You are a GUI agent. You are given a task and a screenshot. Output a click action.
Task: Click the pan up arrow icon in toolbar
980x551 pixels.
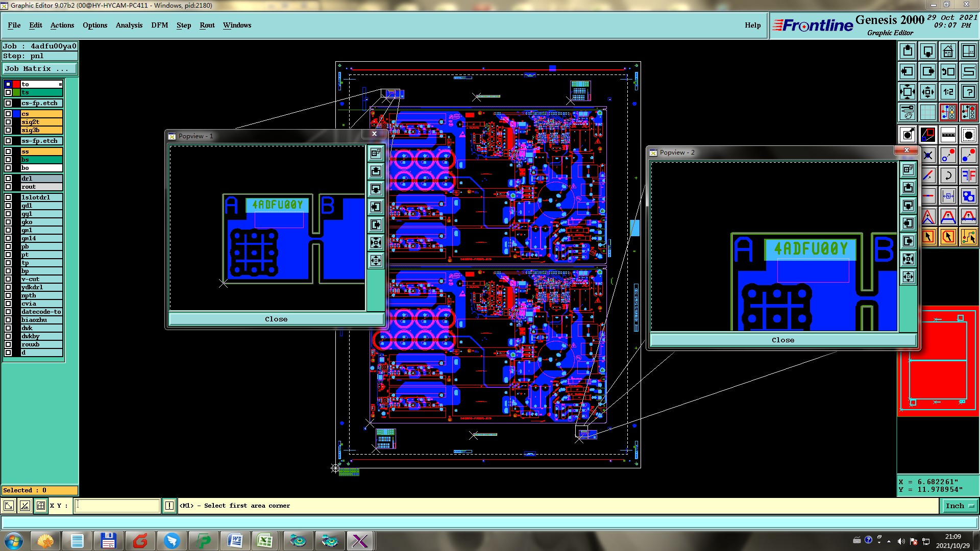pyautogui.click(x=907, y=51)
